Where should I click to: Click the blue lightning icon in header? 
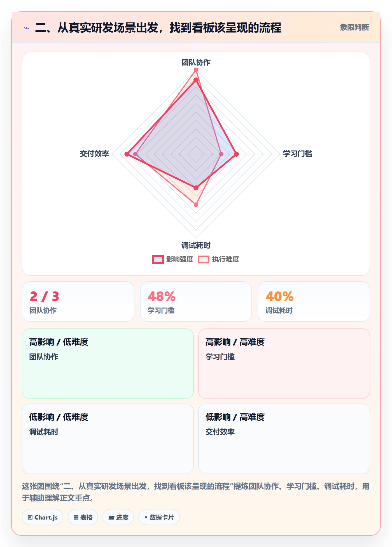(x=27, y=28)
